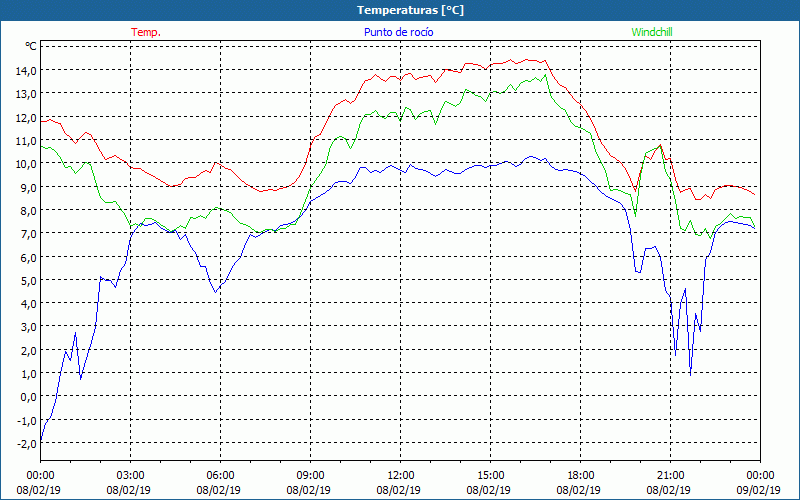Click the positive 1,0 y-axis value
This screenshot has width=800, height=500.
tap(28, 373)
